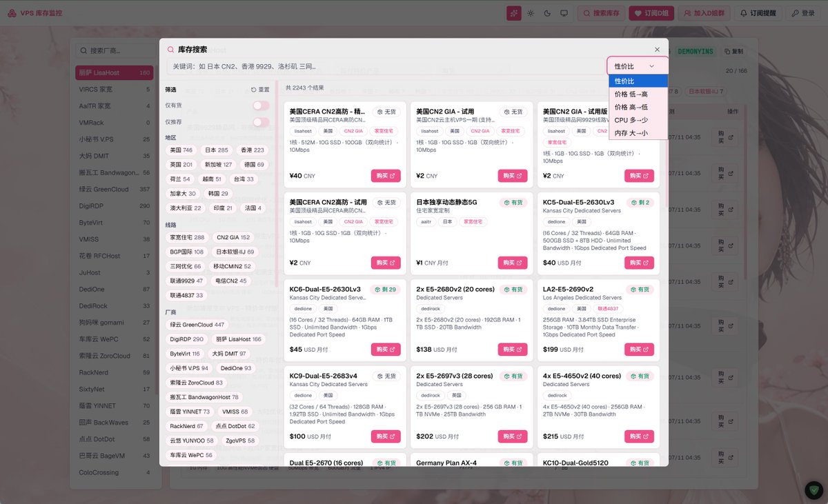
Task: Toggle the 绿云 GreenCloud 447 vendor chip
Action: coord(197,325)
